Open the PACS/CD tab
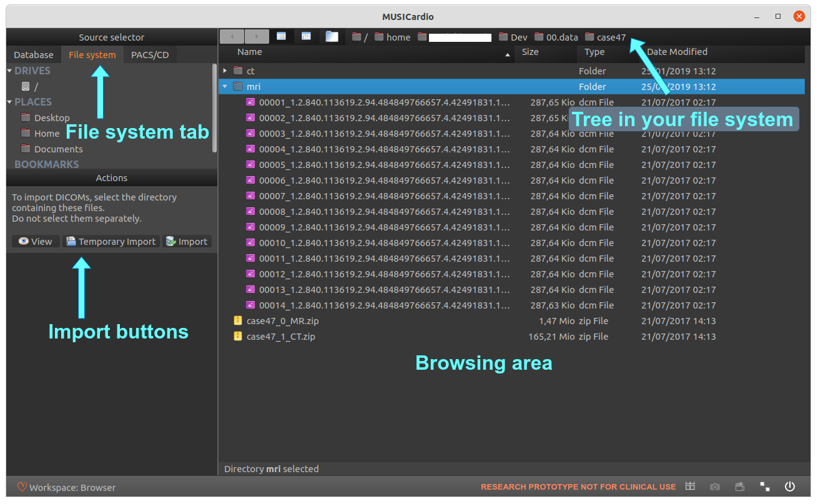Viewport: 818px width, 504px height. pyautogui.click(x=150, y=55)
